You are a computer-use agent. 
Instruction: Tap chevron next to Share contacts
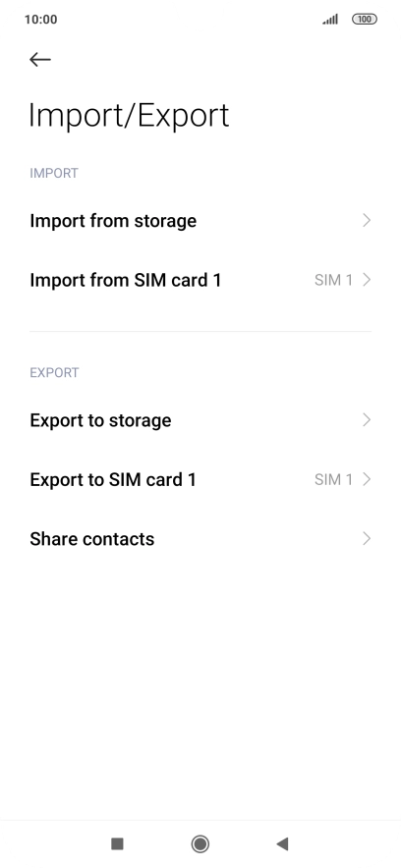point(366,539)
